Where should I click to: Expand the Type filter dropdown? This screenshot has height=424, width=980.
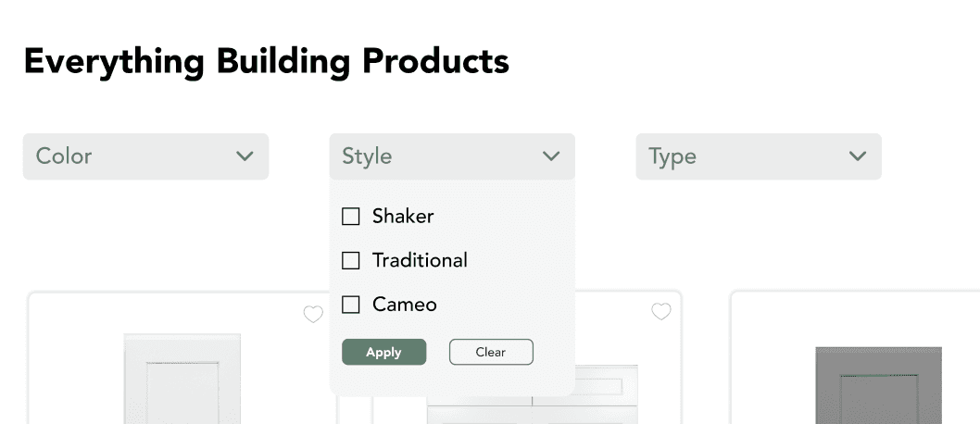pos(759,156)
